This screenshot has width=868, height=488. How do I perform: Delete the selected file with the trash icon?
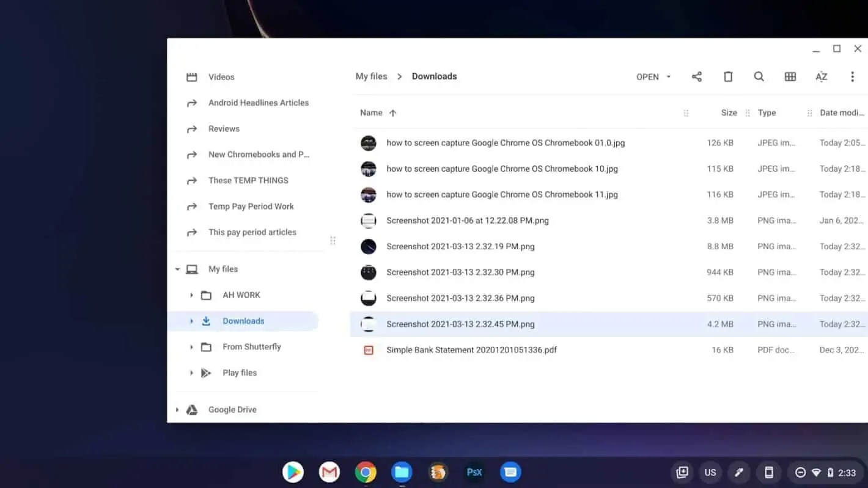[727, 76]
